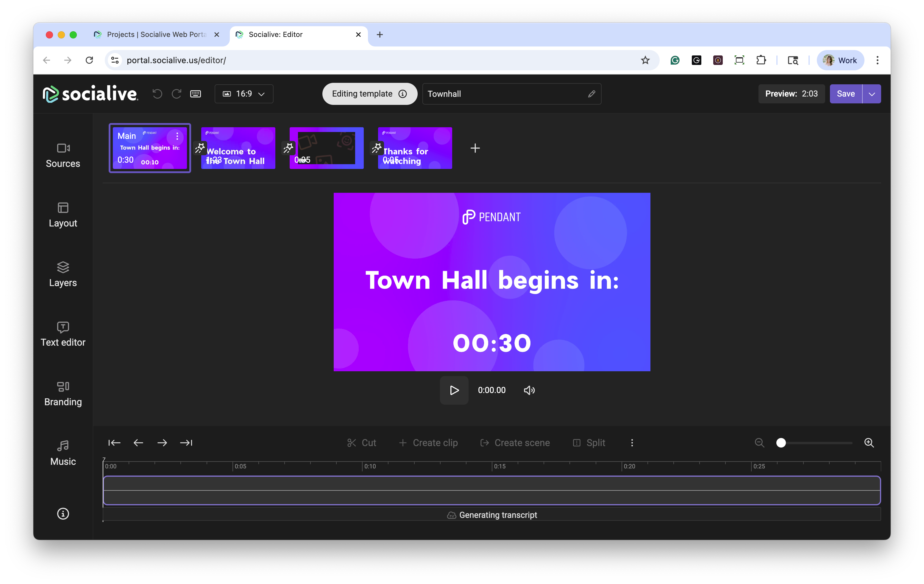Expand the Save options arrow
Viewport: 924px width, 584px height.
coord(871,94)
